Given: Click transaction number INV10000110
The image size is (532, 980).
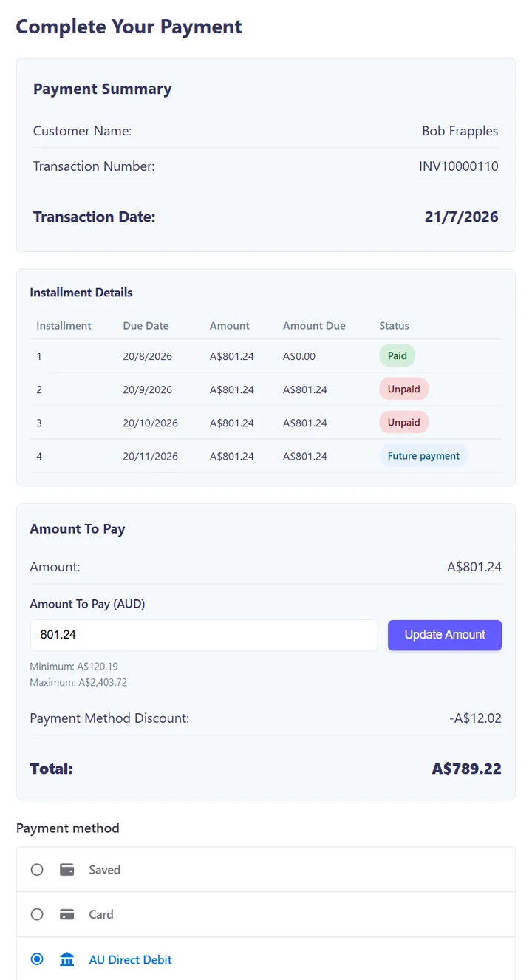Looking at the screenshot, I should 459,166.
